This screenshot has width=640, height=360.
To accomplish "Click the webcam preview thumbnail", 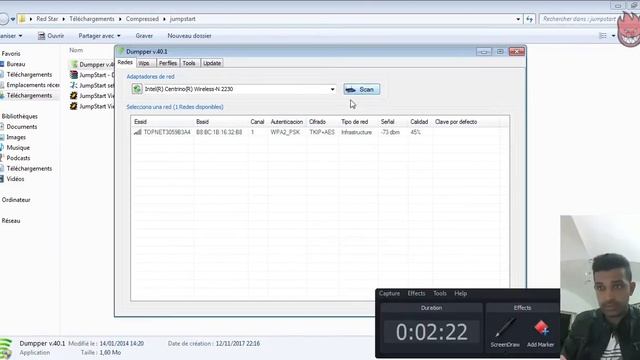I will tap(600, 287).
